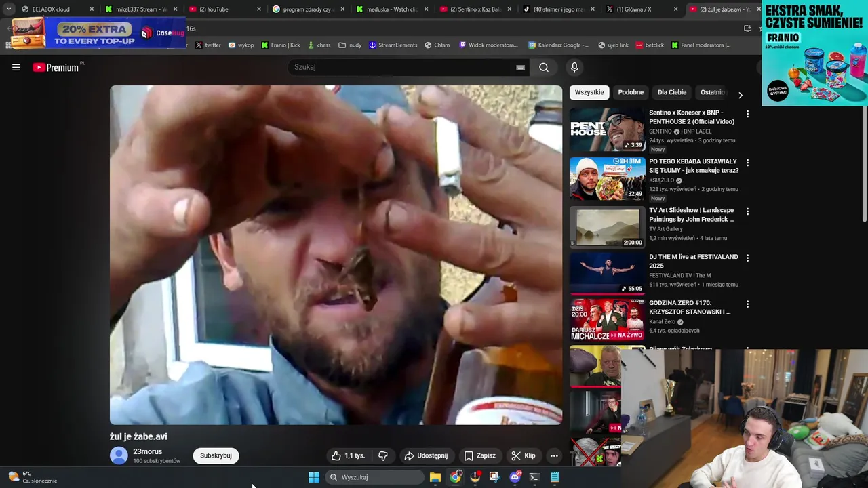Open options menu for DJ THE M video
Image resolution: width=868 pixels, height=488 pixels.
747,258
